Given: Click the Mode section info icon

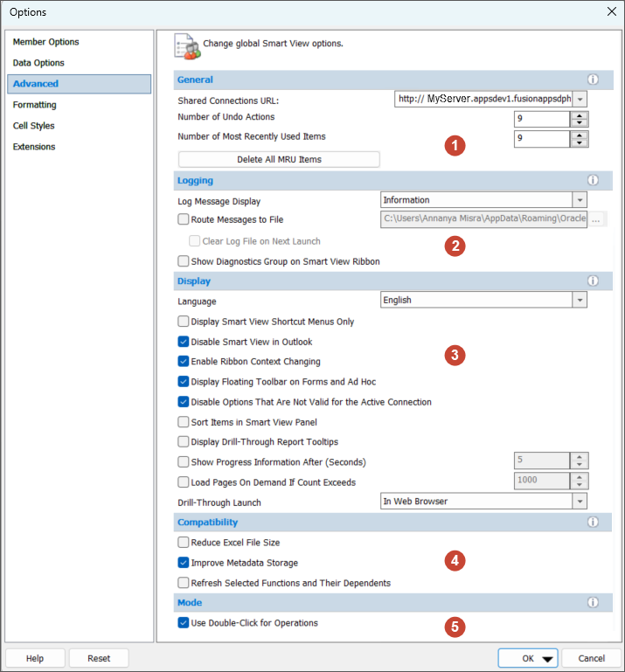Looking at the screenshot, I should pos(593,603).
